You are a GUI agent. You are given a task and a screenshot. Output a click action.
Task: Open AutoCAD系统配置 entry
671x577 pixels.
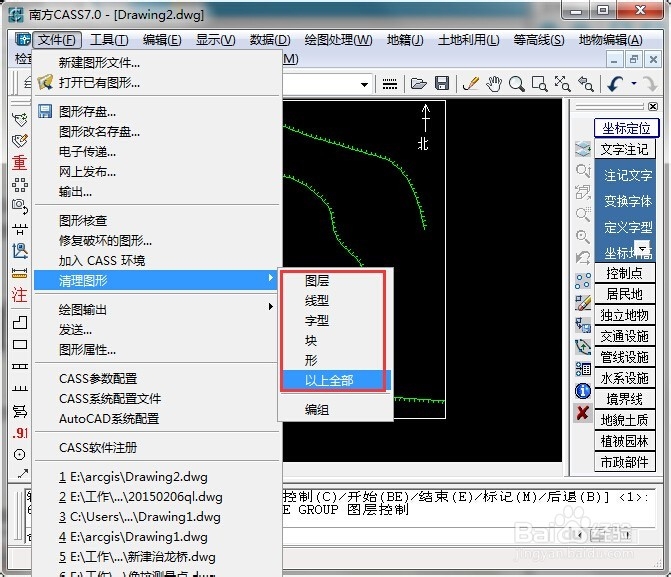coord(157,419)
